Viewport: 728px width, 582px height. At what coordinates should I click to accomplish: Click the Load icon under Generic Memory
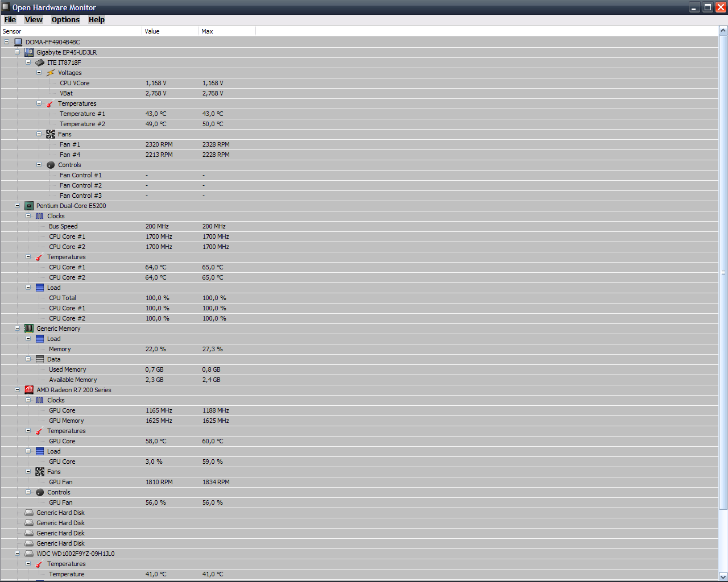pos(40,339)
